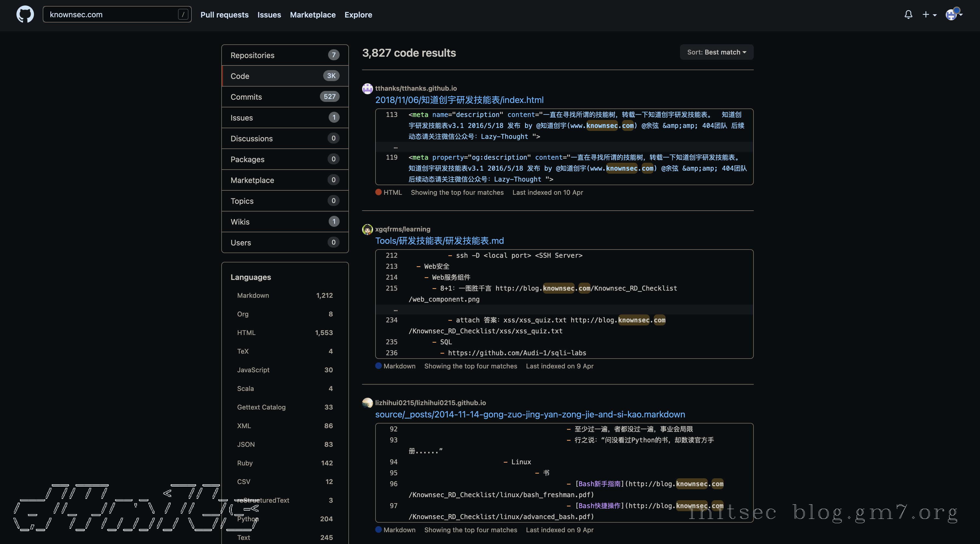Open the Sort Best match dropdown
The width and height of the screenshot is (980, 544).
click(x=716, y=52)
